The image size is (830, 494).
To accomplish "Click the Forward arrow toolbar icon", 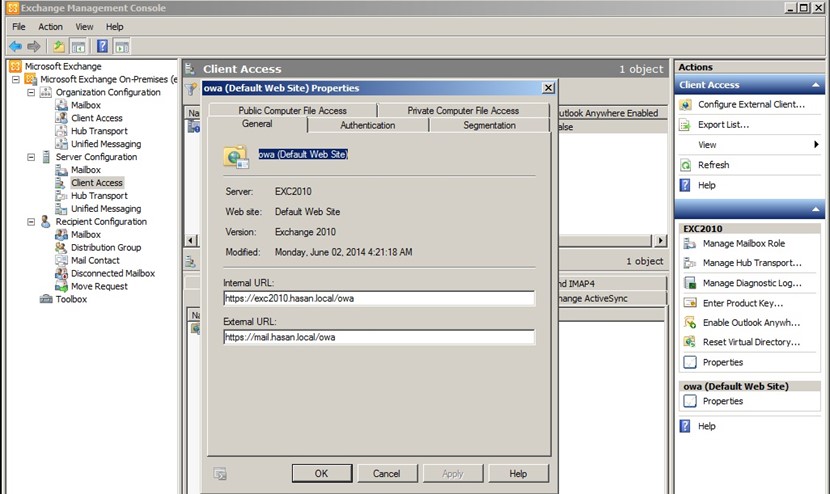I will coord(33,47).
